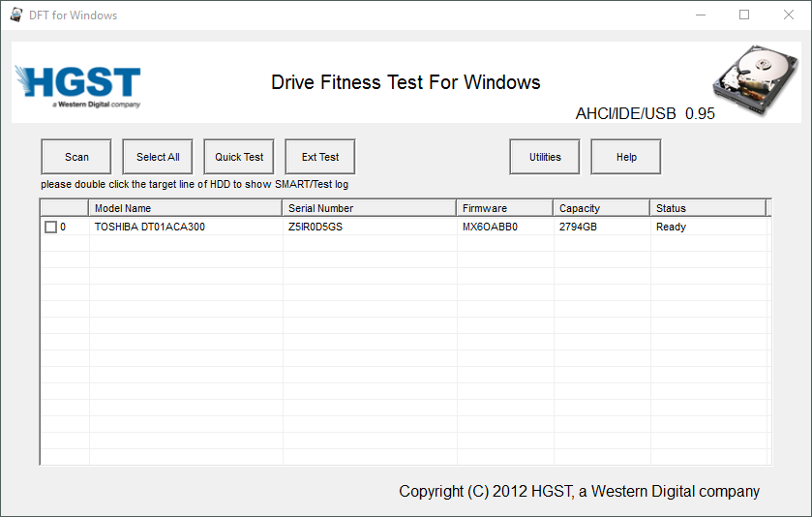Sort by the Serial Number column header
The image size is (812, 517).
click(x=370, y=208)
